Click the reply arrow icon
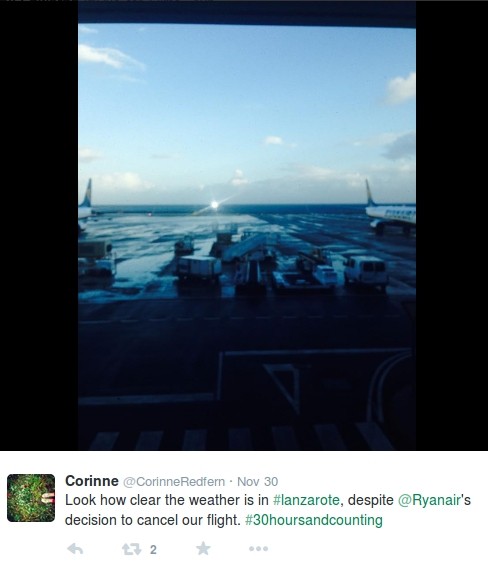Screen dimensions: 488x565 pos(75,549)
